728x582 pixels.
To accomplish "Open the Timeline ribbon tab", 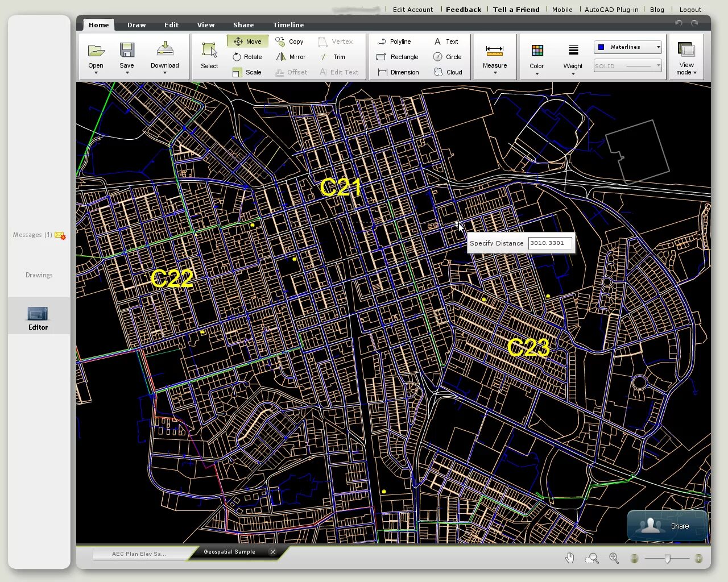I will tap(288, 25).
